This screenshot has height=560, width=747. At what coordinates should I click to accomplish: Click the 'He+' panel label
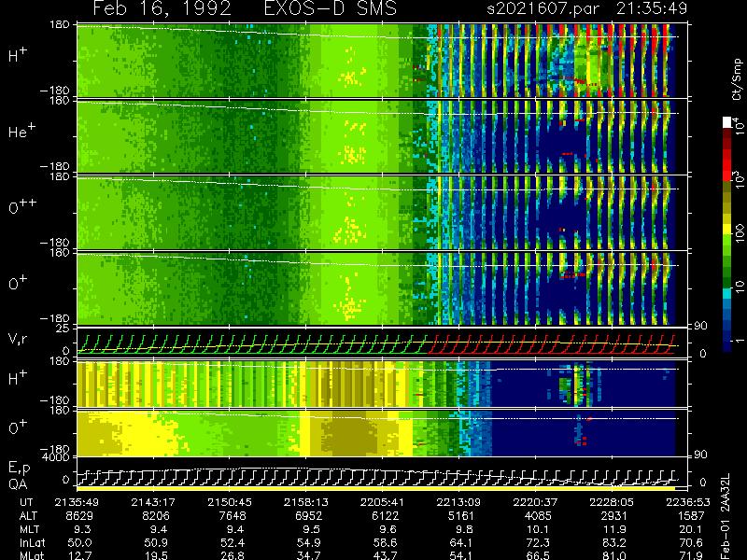[21, 131]
